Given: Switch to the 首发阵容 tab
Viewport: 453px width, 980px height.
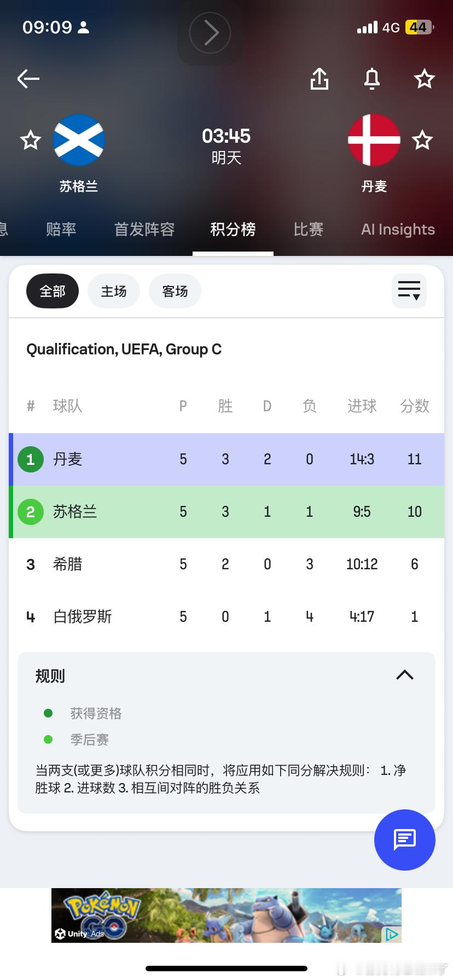Looking at the screenshot, I should coord(144,229).
